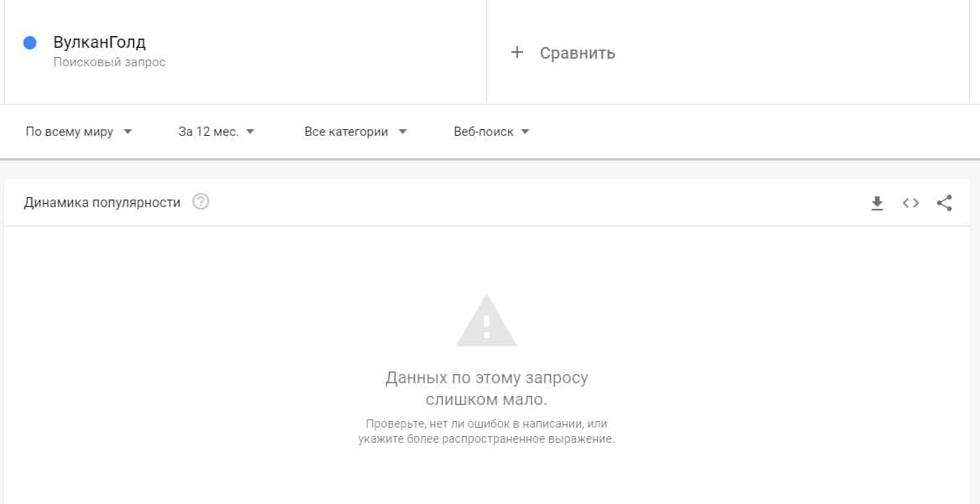Open the По всему миру region dropdown
The height and width of the screenshot is (504, 980).
click(x=79, y=132)
